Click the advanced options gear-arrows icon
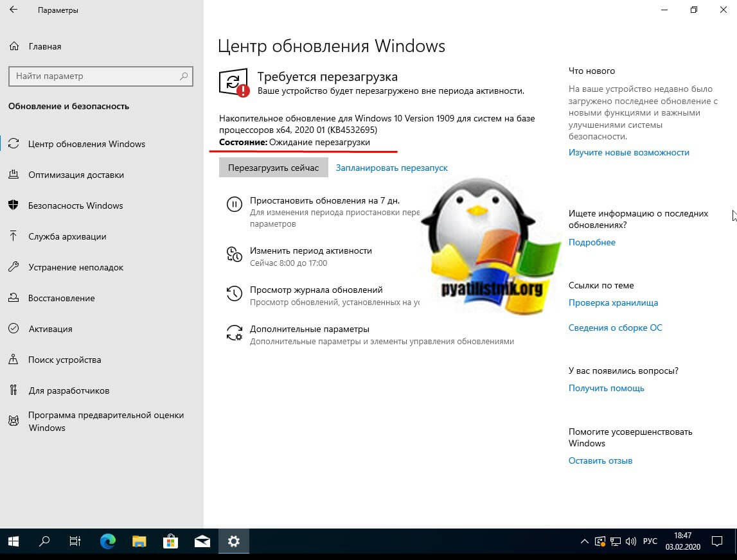737x560 pixels. pos(234,333)
